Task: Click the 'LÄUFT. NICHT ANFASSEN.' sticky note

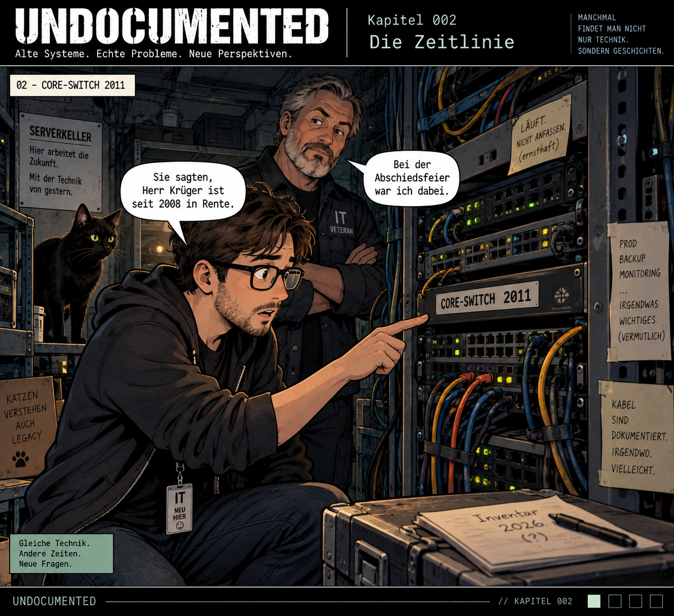Action: 540,135
